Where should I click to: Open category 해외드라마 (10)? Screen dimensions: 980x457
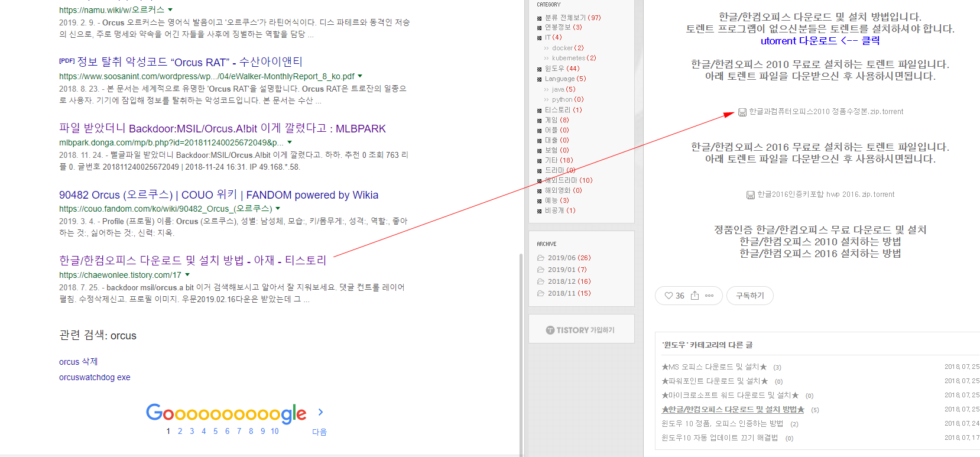coord(569,180)
